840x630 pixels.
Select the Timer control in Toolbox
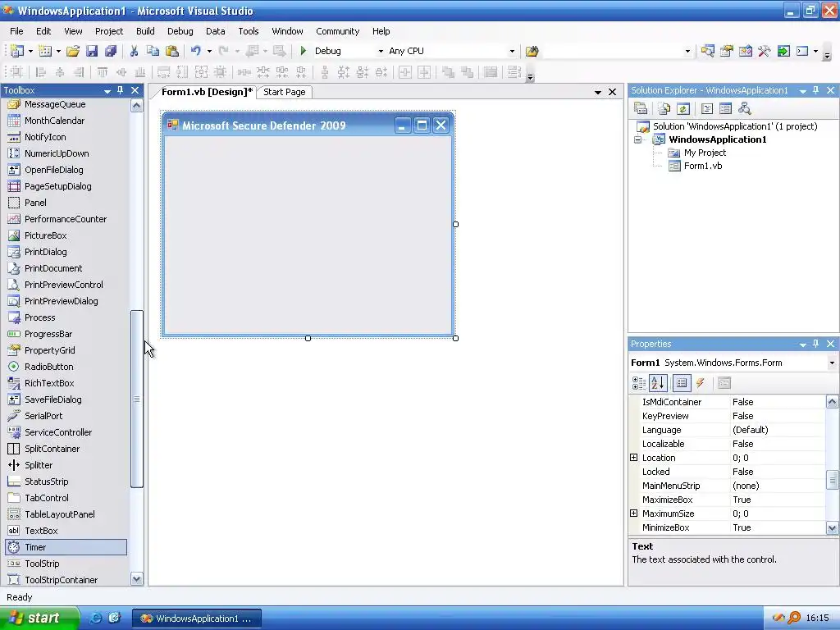66,547
